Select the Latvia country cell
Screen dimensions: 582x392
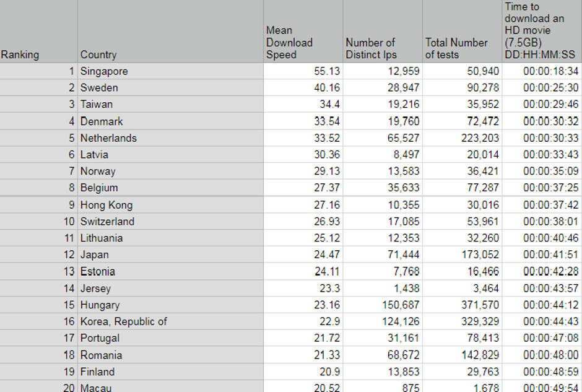point(170,154)
